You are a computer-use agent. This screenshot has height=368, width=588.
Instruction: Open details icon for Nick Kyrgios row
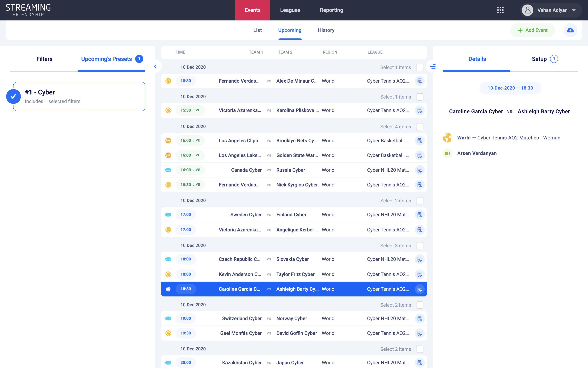420,185
